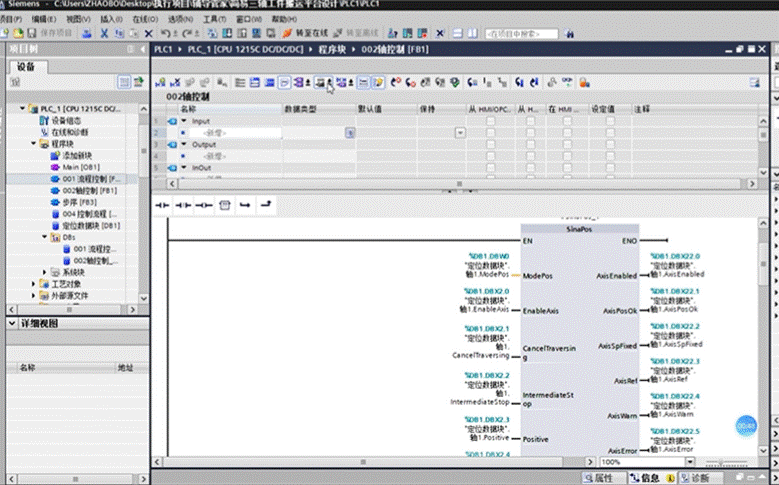Click 转至离线 go offline button
The width and height of the screenshot is (779, 485).
pyautogui.click(x=356, y=33)
